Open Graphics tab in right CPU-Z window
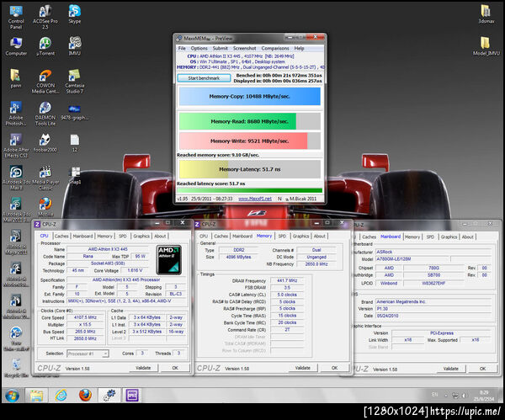The height and width of the screenshot is (420, 505). point(449,237)
